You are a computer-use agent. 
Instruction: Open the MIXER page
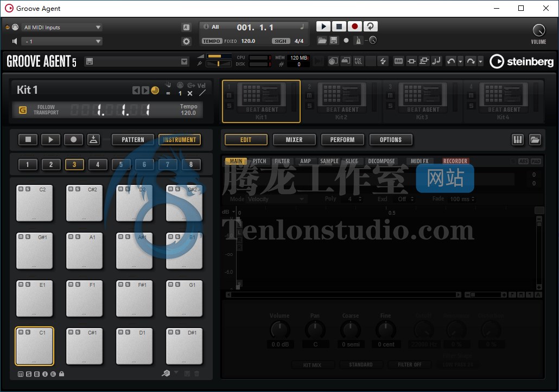(x=294, y=139)
